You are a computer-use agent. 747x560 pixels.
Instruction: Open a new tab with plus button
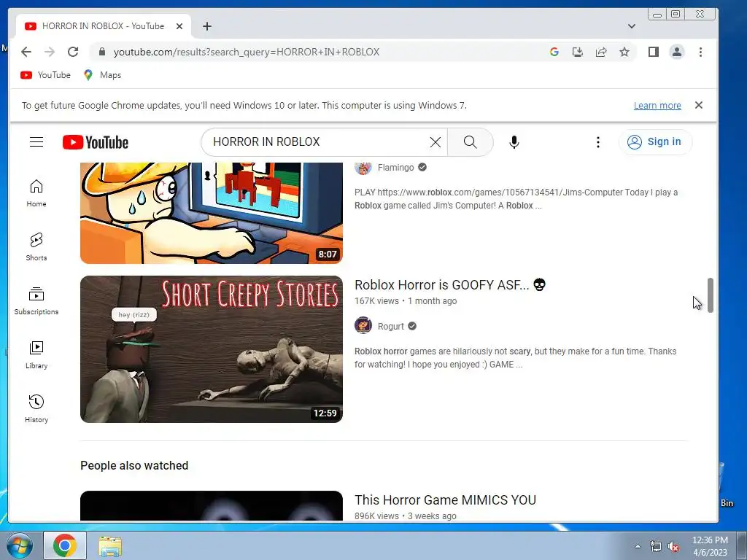(x=206, y=26)
